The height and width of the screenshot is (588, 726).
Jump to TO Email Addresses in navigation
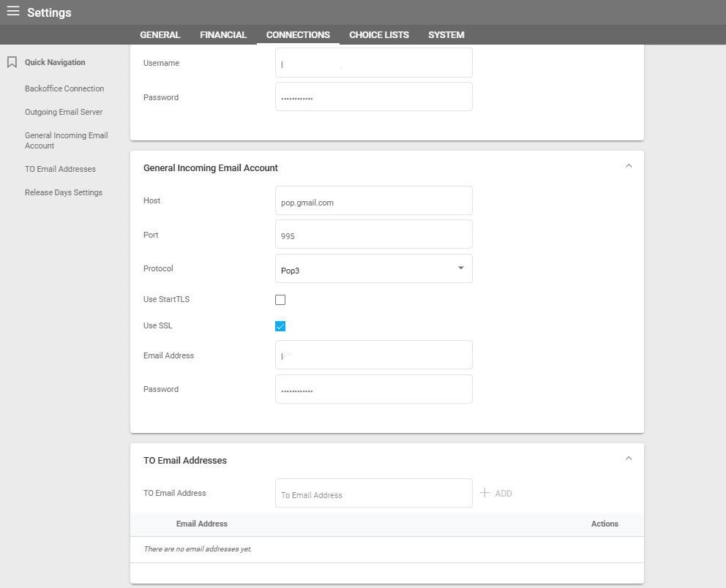[60, 169]
